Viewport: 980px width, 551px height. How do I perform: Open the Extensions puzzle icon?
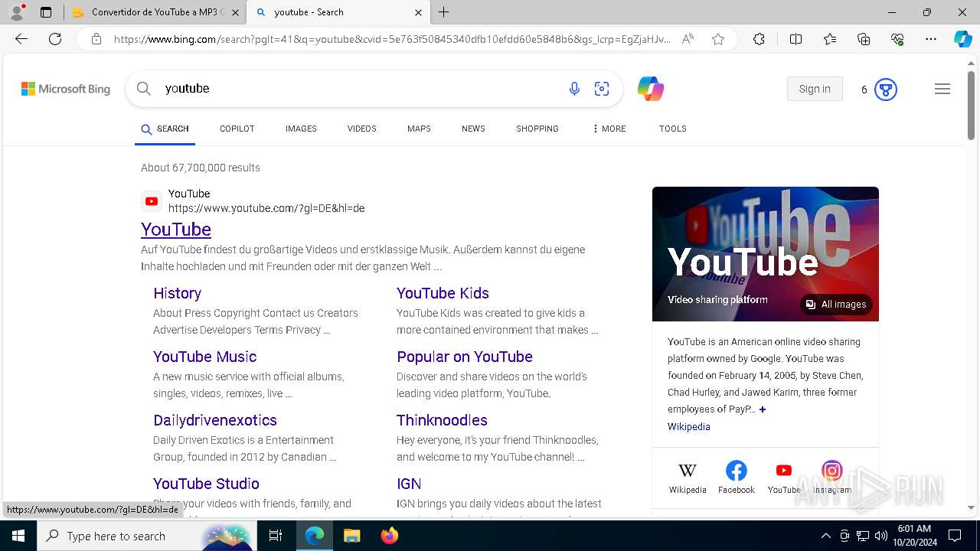point(759,39)
